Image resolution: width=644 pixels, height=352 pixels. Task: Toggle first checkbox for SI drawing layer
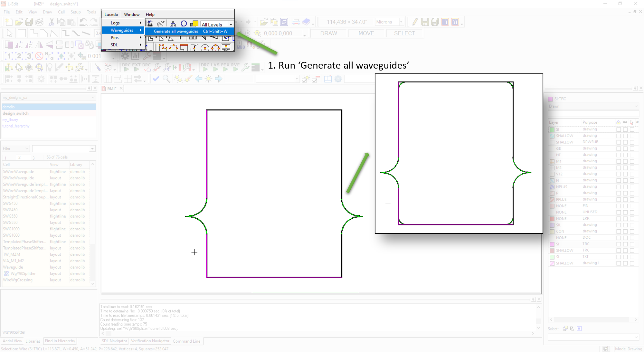point(618,129)
